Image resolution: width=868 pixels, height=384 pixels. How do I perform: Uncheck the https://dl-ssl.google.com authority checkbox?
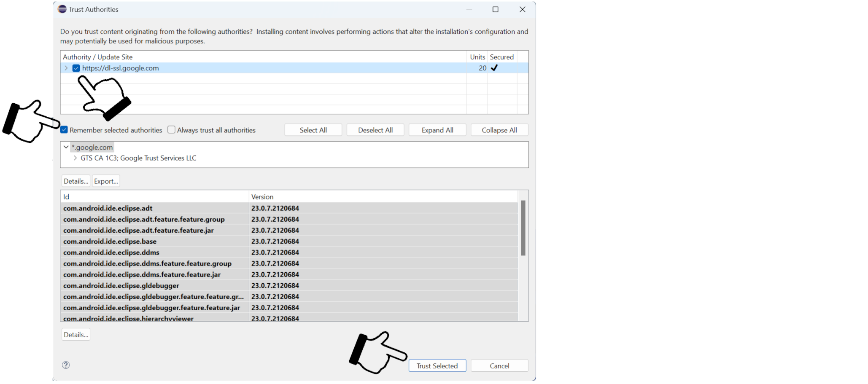click(x=76, y=68)
